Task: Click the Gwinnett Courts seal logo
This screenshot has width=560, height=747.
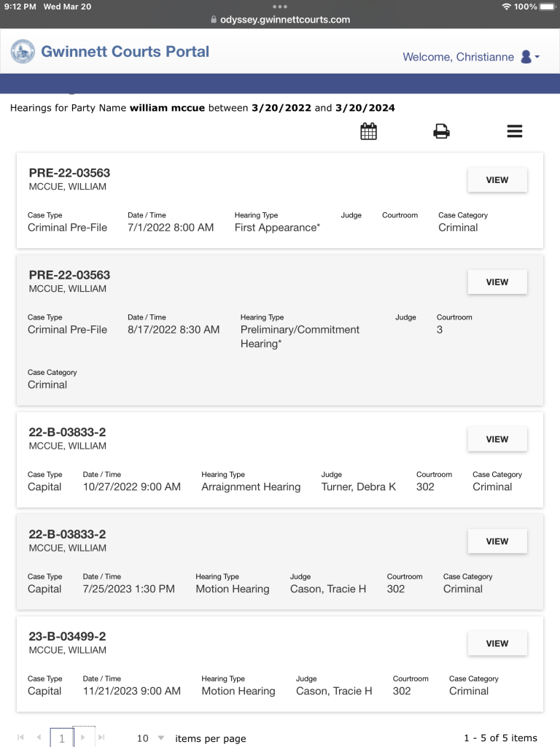Action: click(23, 52)
